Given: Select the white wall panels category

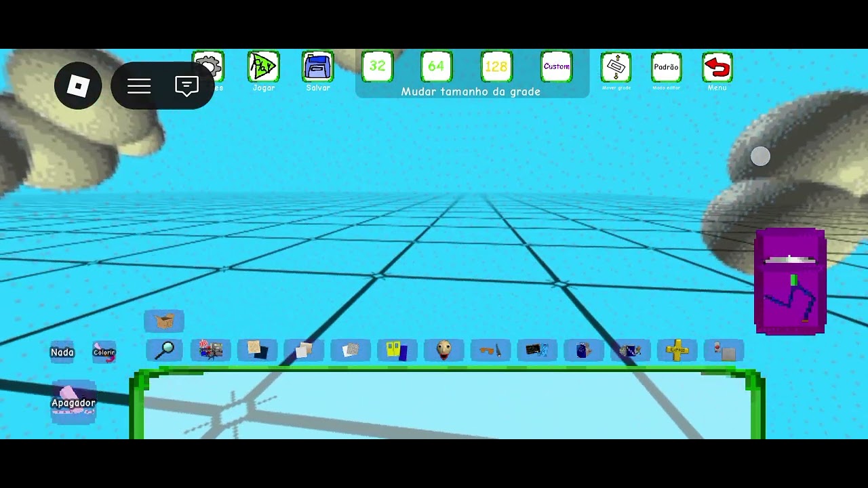Looking at the screenshot, I should point(304,350).
